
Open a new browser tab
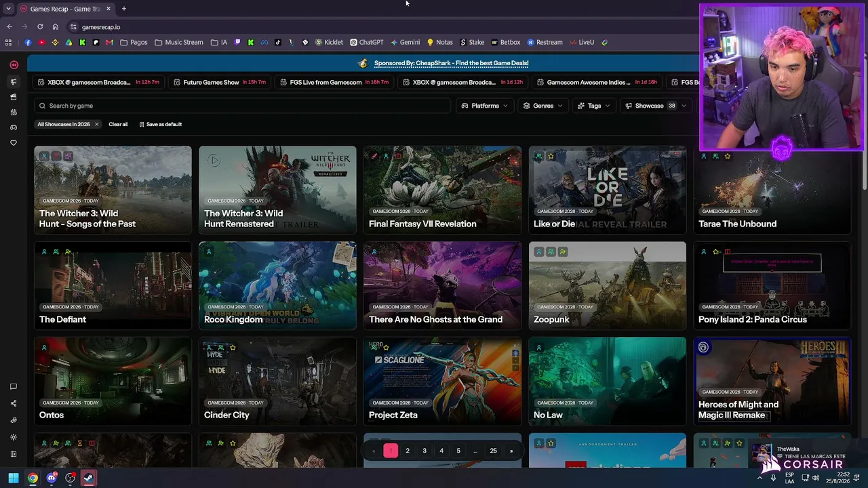click(123, 9)
